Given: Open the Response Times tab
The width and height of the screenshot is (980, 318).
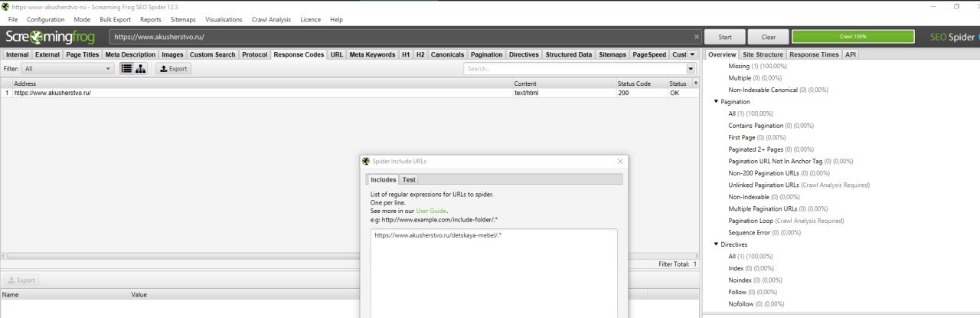Looking at the screenshot, I should (x=814, y=54).
